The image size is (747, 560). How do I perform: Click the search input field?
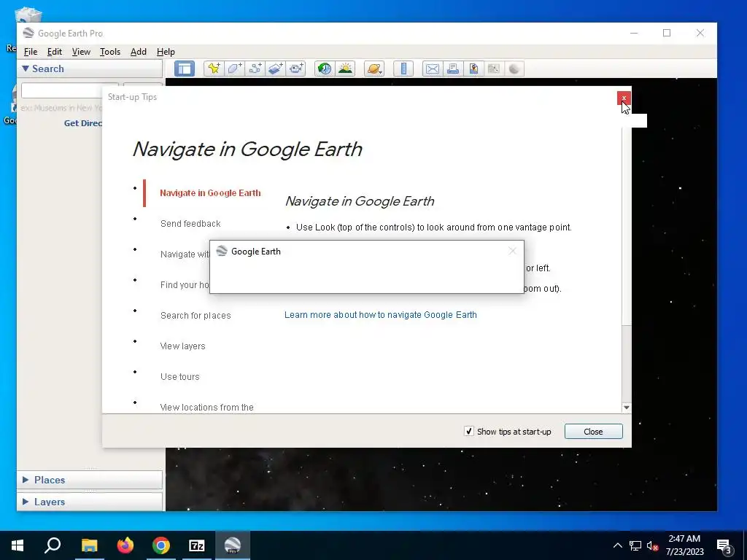(x=62, y=90)
